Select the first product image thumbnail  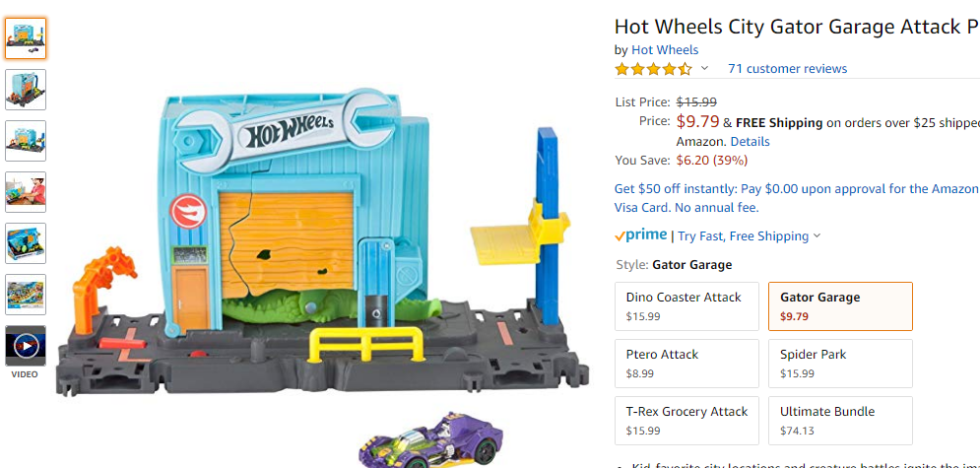click(26, 38)
